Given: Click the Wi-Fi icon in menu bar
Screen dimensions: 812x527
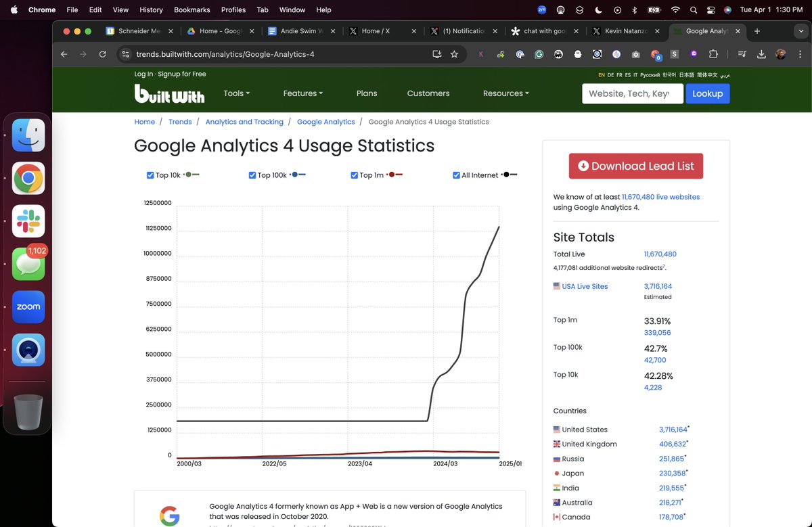Looking at the screenshot, I should (x=675, y=10).
